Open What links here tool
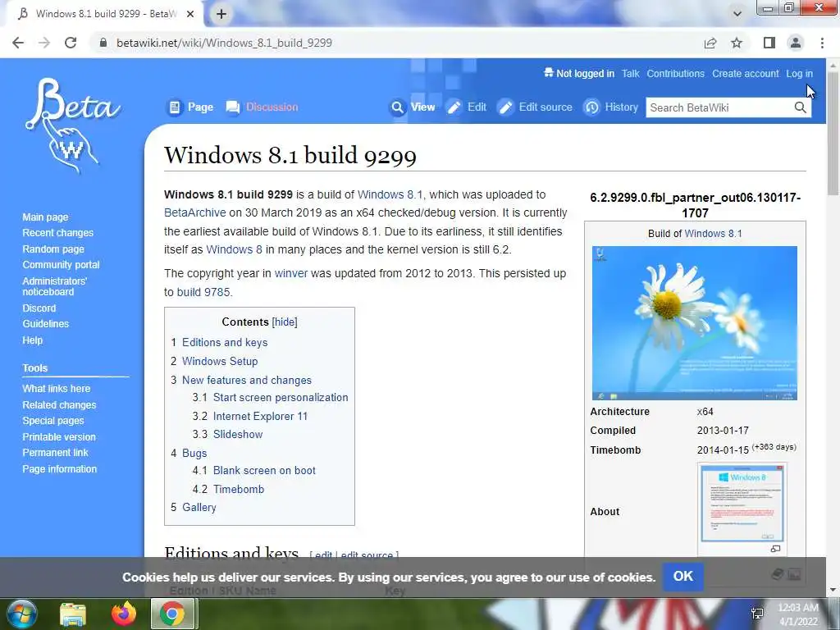This screenshot has height=630, width=840. click(57, 388)
